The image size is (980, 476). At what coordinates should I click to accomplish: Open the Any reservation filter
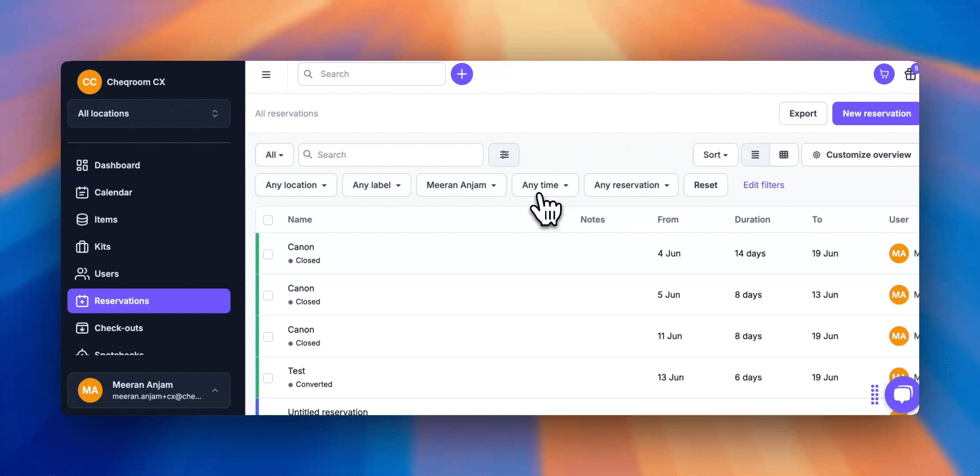pyautogui.click(x=631, y=185)
